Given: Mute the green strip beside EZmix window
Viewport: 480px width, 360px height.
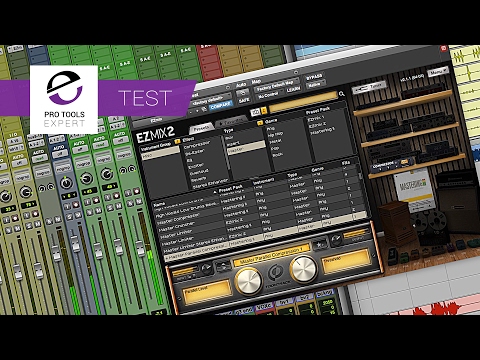Looking at the screenshot, I should click(x=138, y=201).
